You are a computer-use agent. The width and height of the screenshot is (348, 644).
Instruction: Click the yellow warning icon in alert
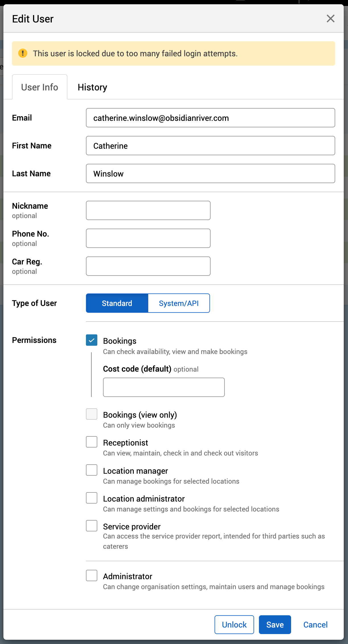tap(23, 53)
